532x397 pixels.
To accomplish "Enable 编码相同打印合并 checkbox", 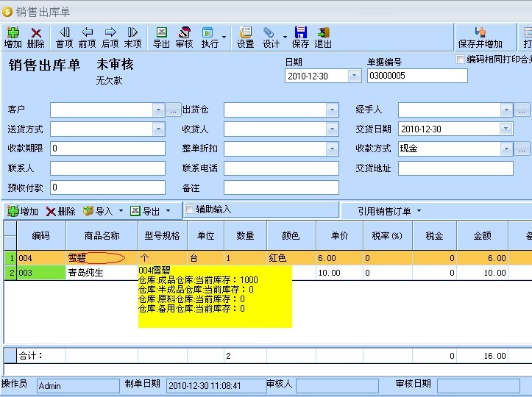I will pos(461,60).
